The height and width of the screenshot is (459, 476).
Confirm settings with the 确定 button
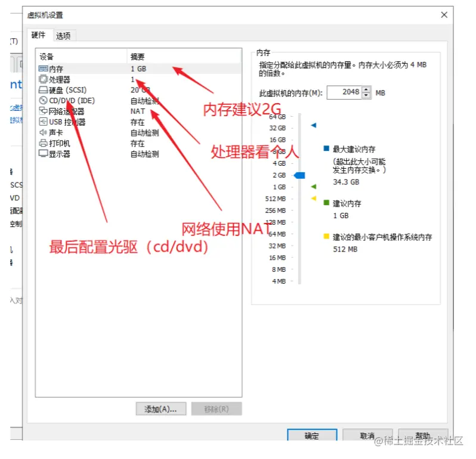point(312,436)
